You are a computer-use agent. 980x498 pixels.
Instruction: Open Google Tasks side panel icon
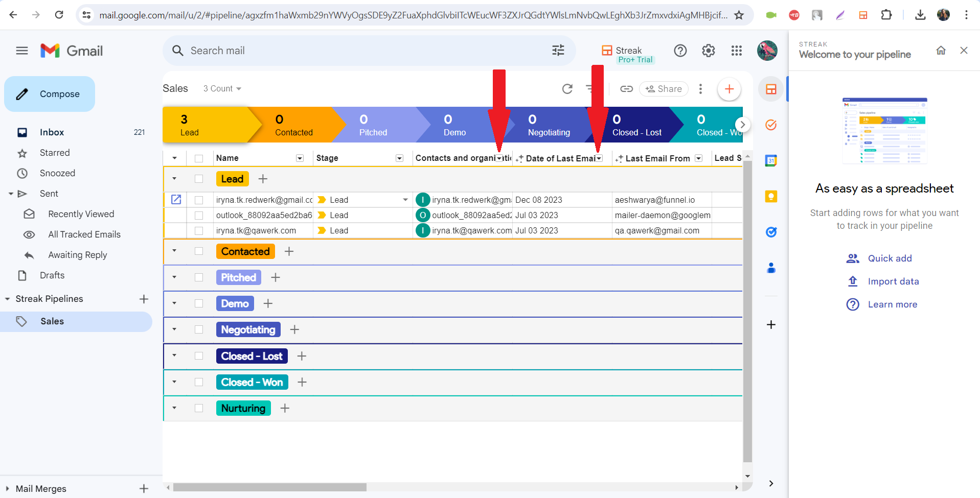coord(771,232)
